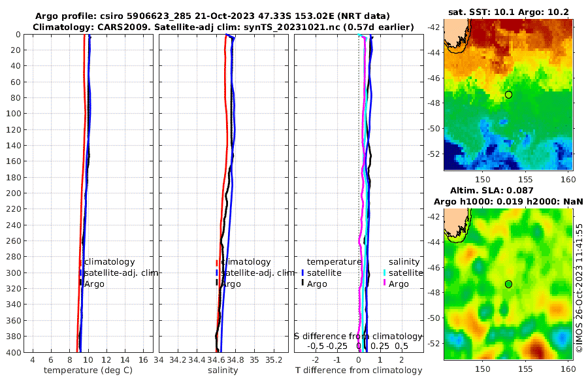This screenshot has height=379, width=588.
Task: Click the IMOS copyright timestamp text
Action: click(580, 288)
